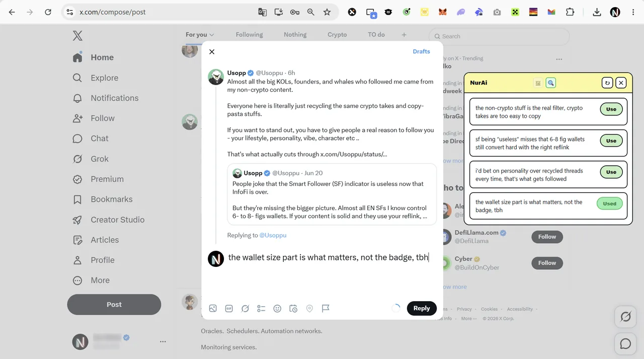Open the Follow sidebar item

[x=94, y=118]
